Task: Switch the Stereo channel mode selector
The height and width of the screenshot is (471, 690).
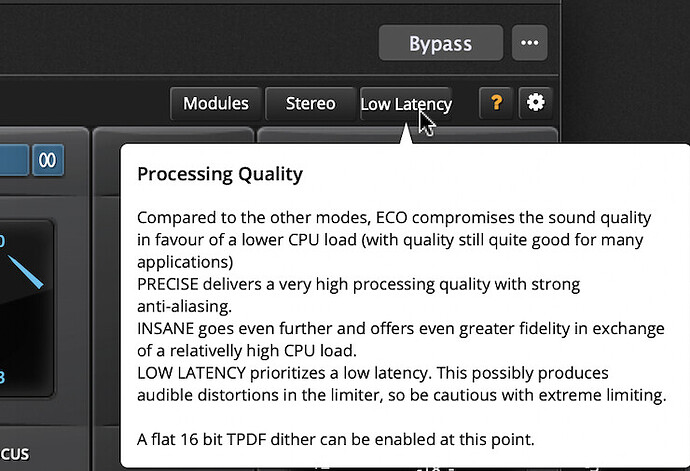Action: point(310,104)
